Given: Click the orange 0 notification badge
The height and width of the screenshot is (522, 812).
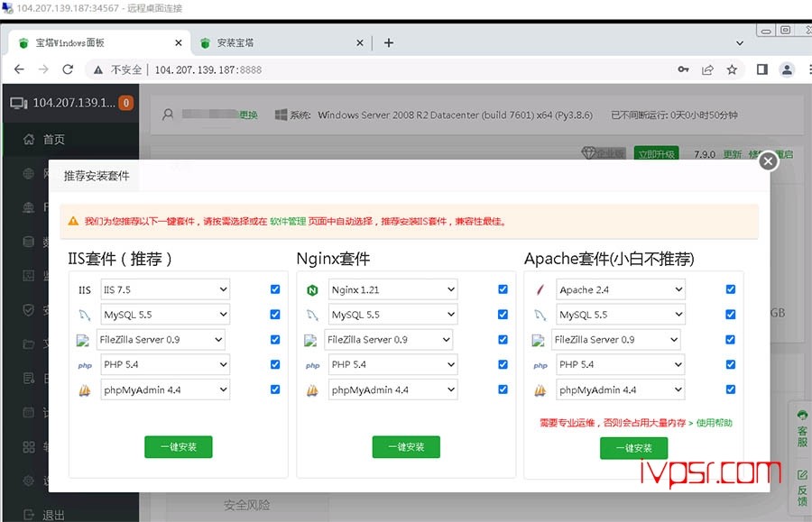Looking at the screenshot, I should point(125,103).
